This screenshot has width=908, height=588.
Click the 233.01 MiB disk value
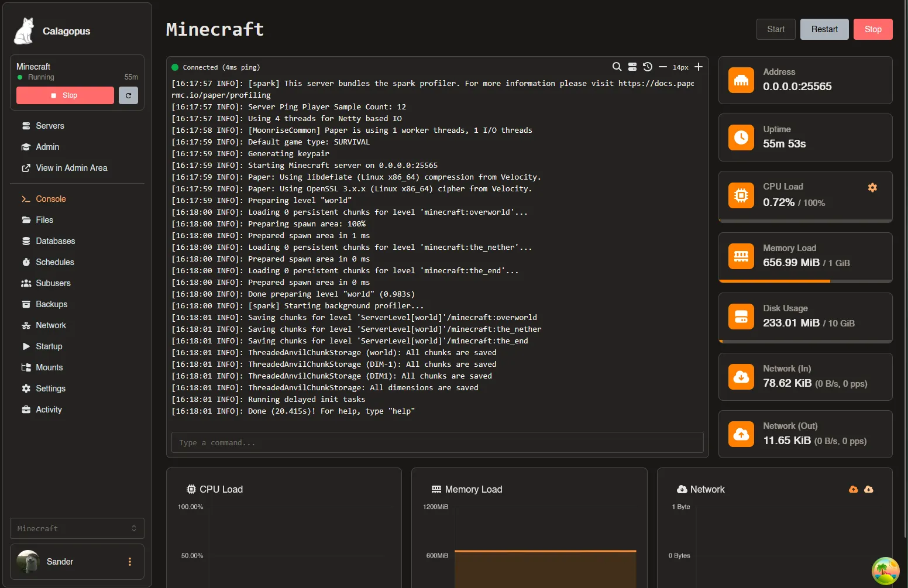(x=791, y=323)
